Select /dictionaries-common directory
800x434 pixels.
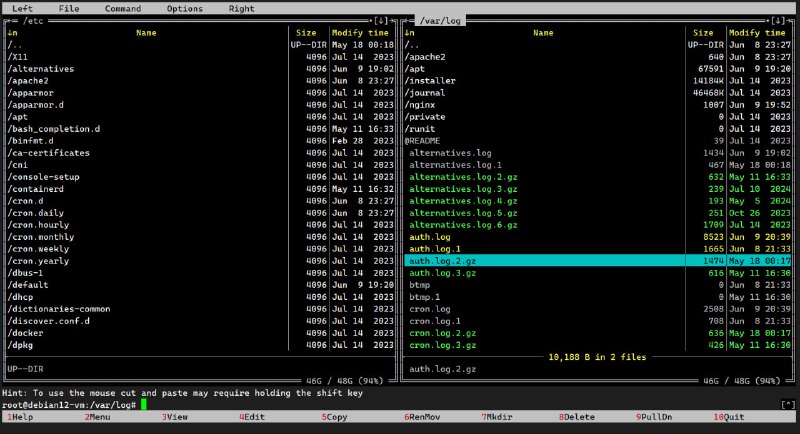pos(147,309)
